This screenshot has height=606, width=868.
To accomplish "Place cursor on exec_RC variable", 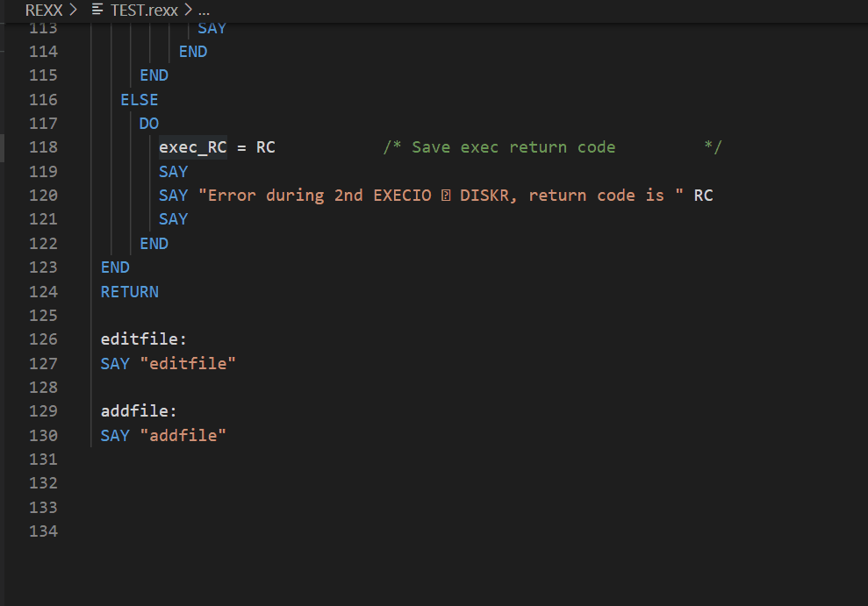I will coord(192,147).
